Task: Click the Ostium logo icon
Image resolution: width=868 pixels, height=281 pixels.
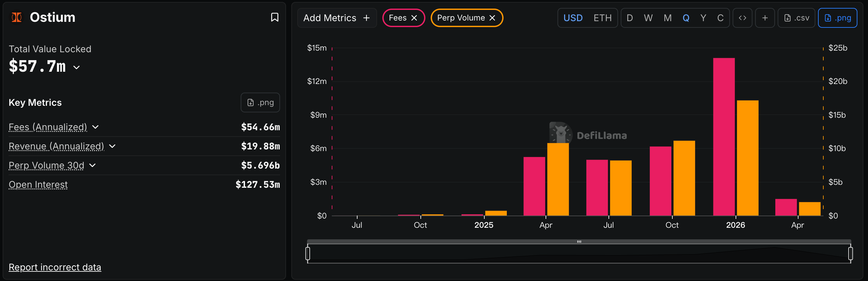Action: coord(17,18)
